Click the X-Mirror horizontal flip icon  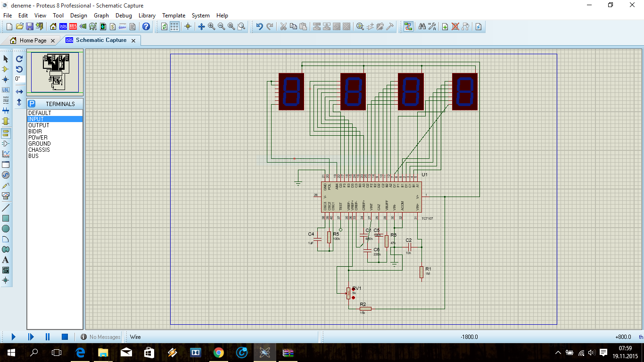(19, 91)
